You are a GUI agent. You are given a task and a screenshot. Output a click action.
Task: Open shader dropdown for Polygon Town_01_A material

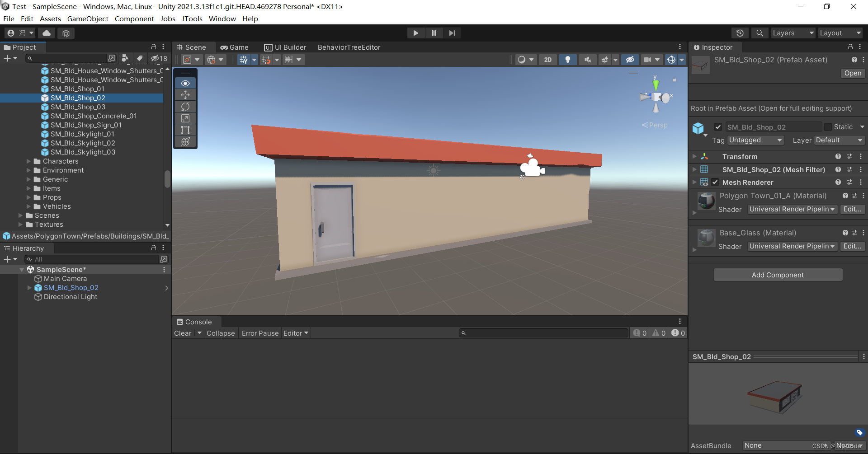[x=792, y=209]
